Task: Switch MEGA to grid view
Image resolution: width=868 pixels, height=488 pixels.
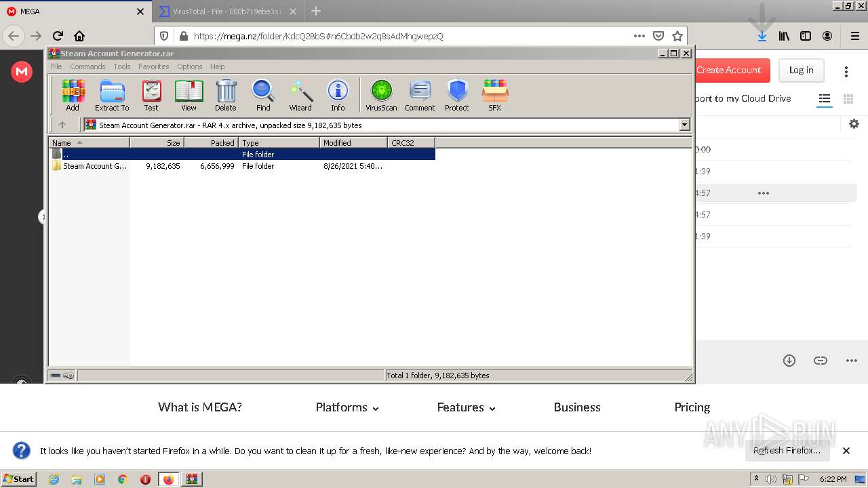Action: pos(848,99)
